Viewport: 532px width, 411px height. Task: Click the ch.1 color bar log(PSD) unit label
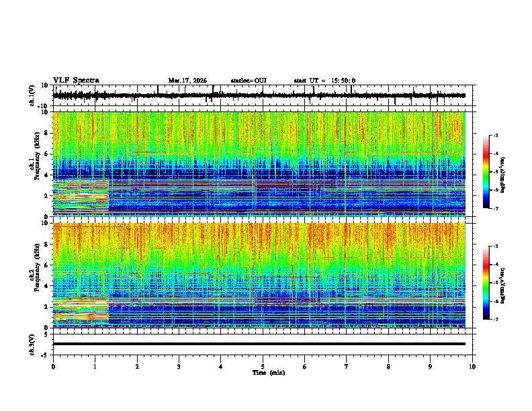coord(503,175)
